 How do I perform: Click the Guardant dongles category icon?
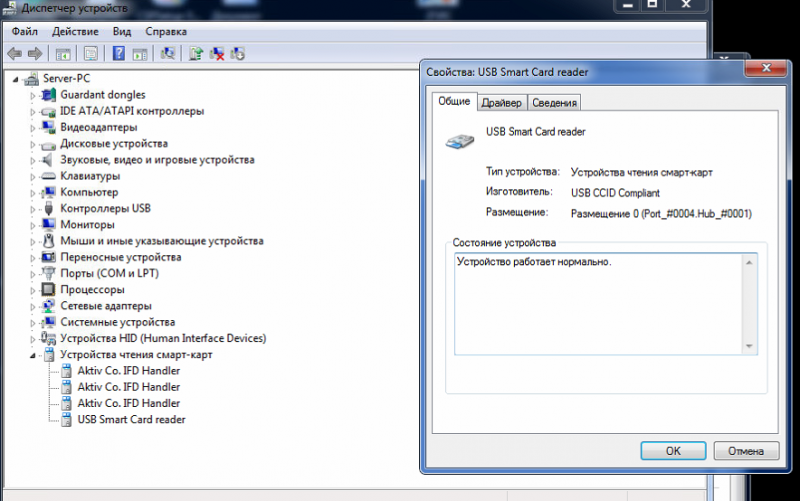coord(48,95)
